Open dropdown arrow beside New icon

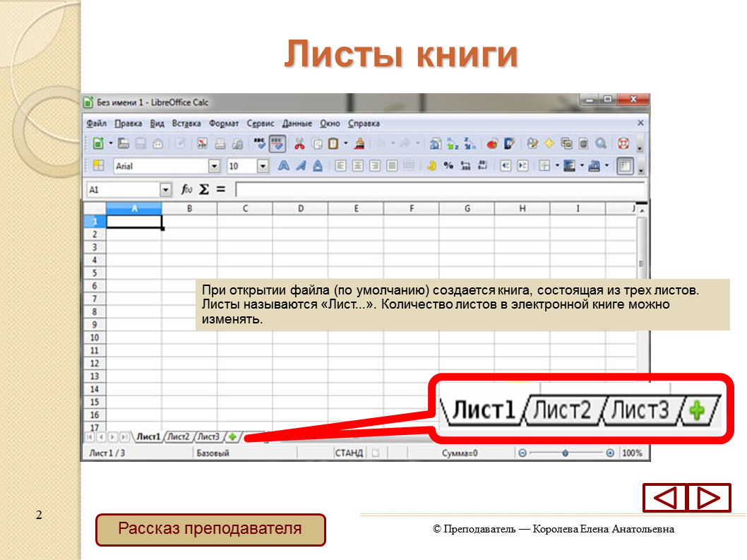pos(111,143)
